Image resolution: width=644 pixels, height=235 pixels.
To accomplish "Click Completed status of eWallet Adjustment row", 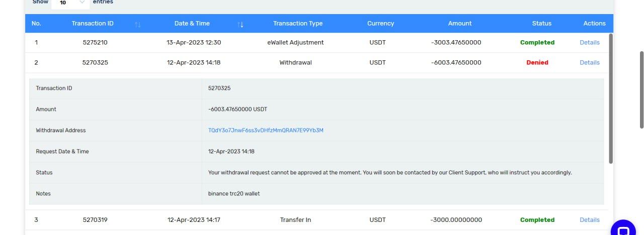I will pyautogui.click(x=537, y=43).
